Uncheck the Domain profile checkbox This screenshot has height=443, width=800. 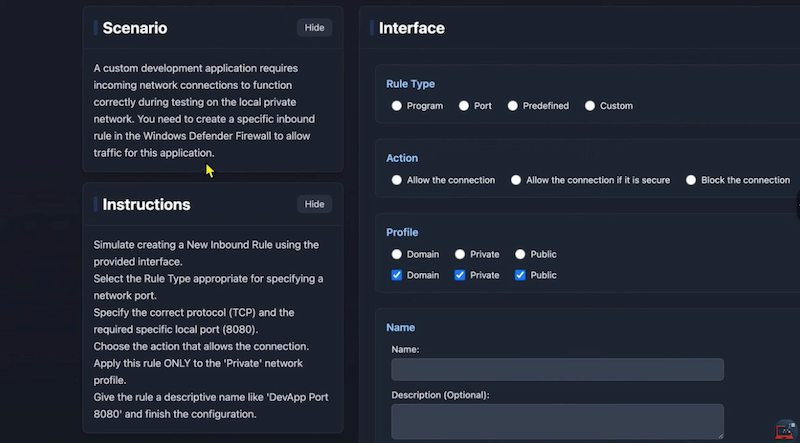(396, 275)
